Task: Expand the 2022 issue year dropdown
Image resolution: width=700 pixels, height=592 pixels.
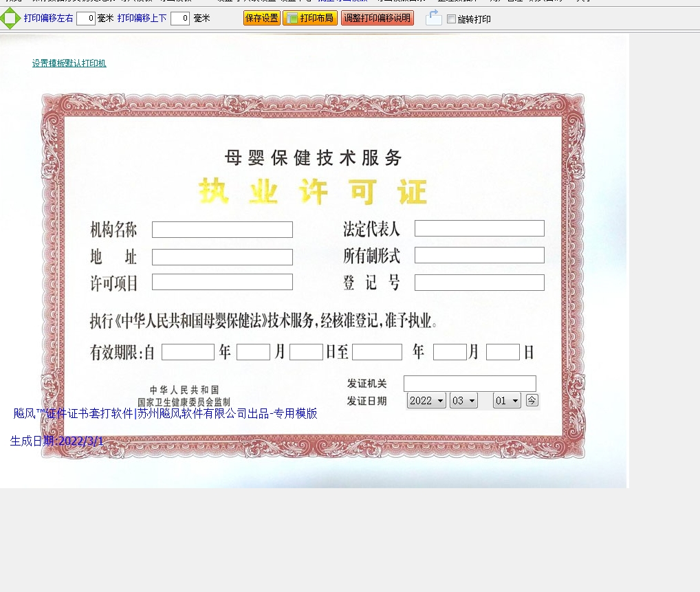Action: 426,401
